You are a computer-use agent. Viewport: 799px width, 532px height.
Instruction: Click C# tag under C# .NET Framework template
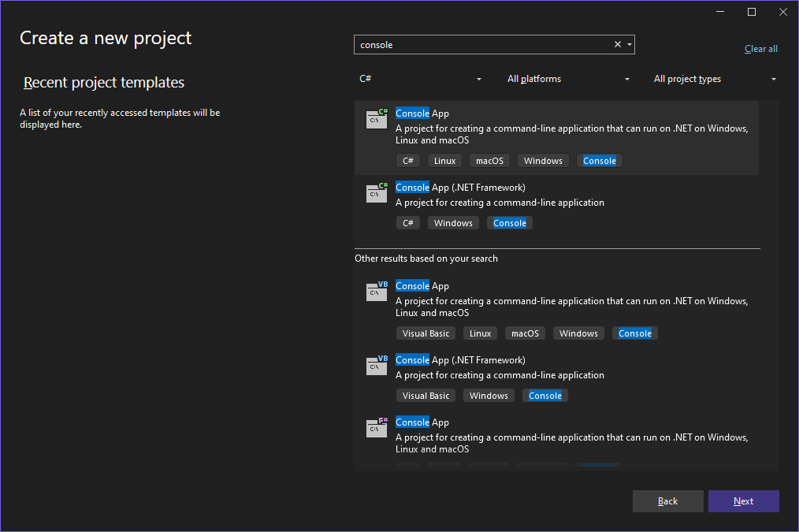pos(408,223)
